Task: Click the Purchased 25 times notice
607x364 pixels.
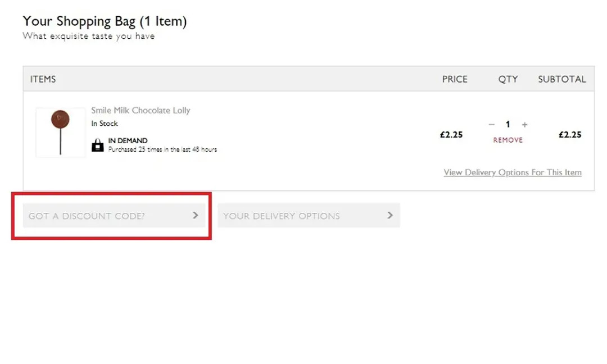Action: tap(162, 149)
